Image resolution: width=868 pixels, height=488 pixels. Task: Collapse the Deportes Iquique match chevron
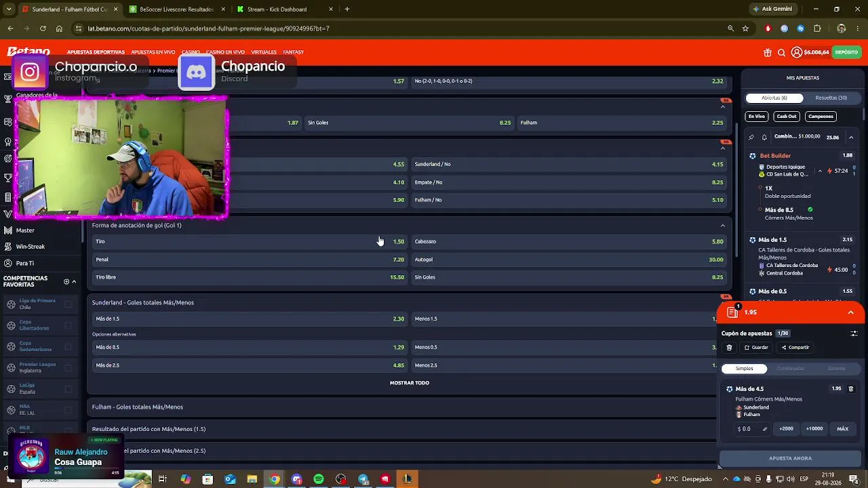pos(820,171)
